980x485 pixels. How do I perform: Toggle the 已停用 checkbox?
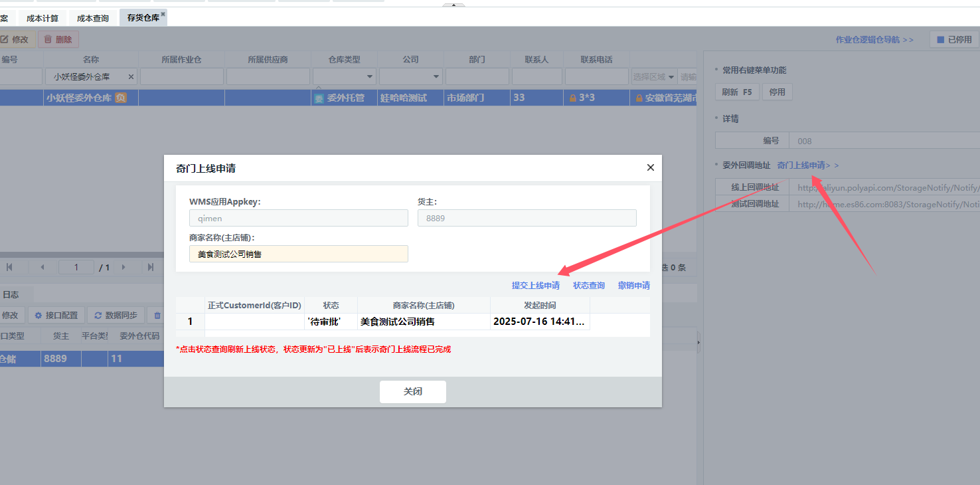coord(940,40)
